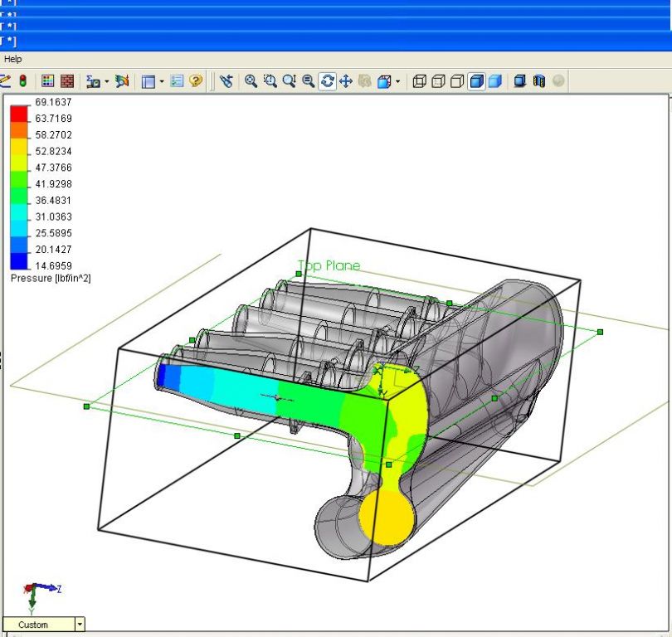Click the red swatch in pressure legend
Screen dimensions: 672x637
pyautogui.click(x=19, y=109)
